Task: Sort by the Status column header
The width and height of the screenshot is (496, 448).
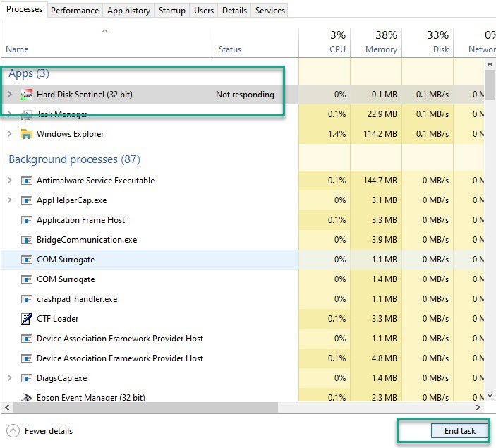Action: (256, 43)
